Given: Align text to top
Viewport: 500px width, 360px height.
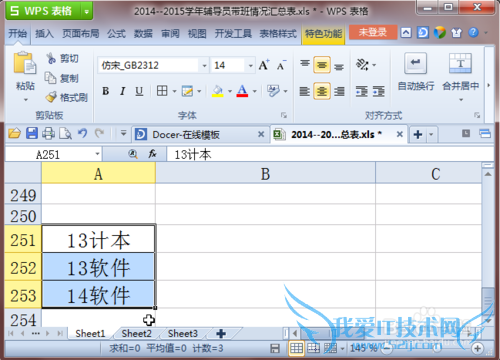Looking at the screenshot, I should 305,64.
